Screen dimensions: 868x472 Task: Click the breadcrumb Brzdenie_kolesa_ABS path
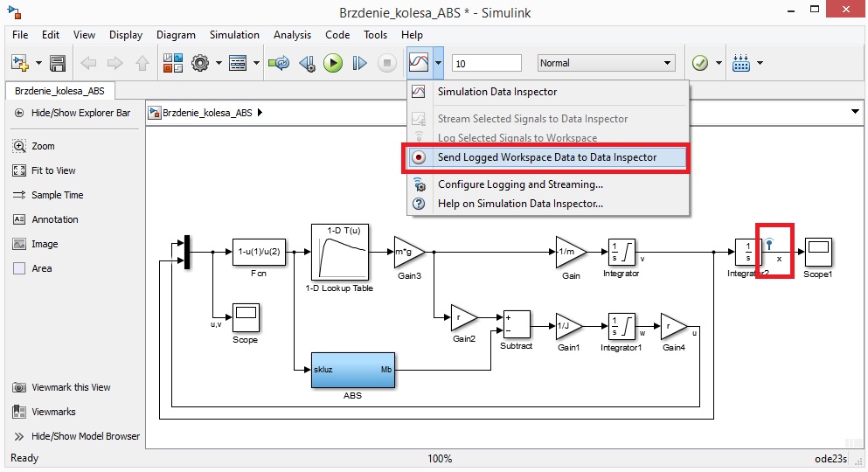point(207,113)
